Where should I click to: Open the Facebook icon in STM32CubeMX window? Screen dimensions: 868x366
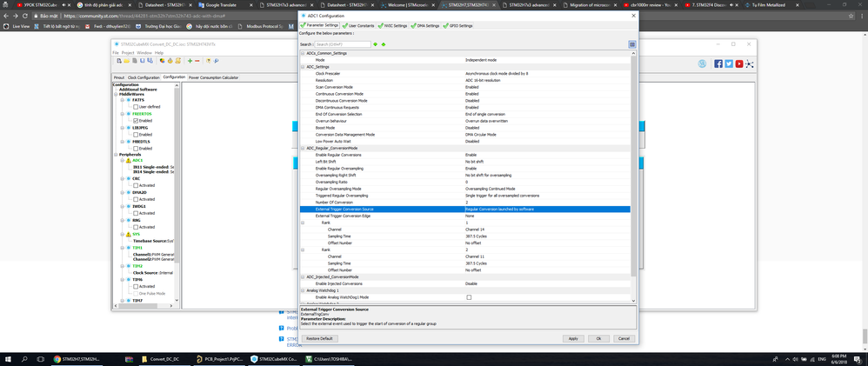coord(718,63)
